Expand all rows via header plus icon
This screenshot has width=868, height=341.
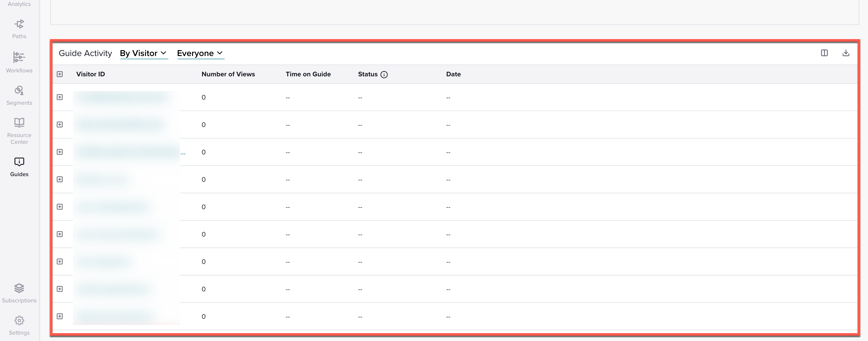60,74
